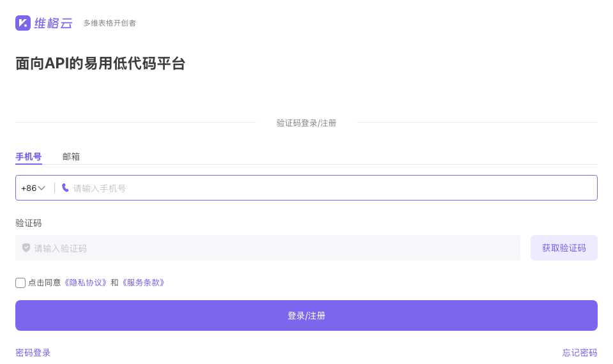Open the 忘记密码 link
Screen dimensions: 613x364
580,353
